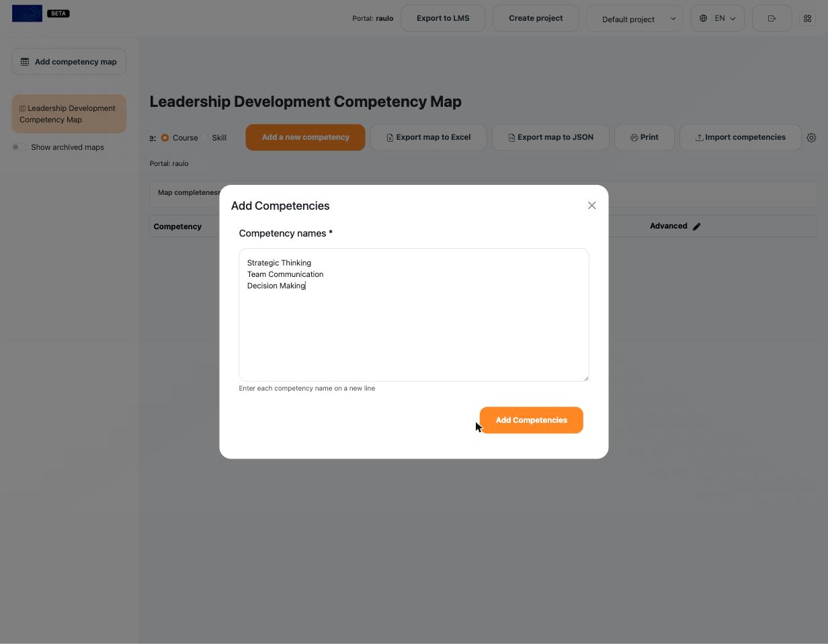This screenshot has width=828, height=644.
Task: Open the Leadership Development Competency Map sidebar item
Action: pyautogui.click(x=69, y=114)
